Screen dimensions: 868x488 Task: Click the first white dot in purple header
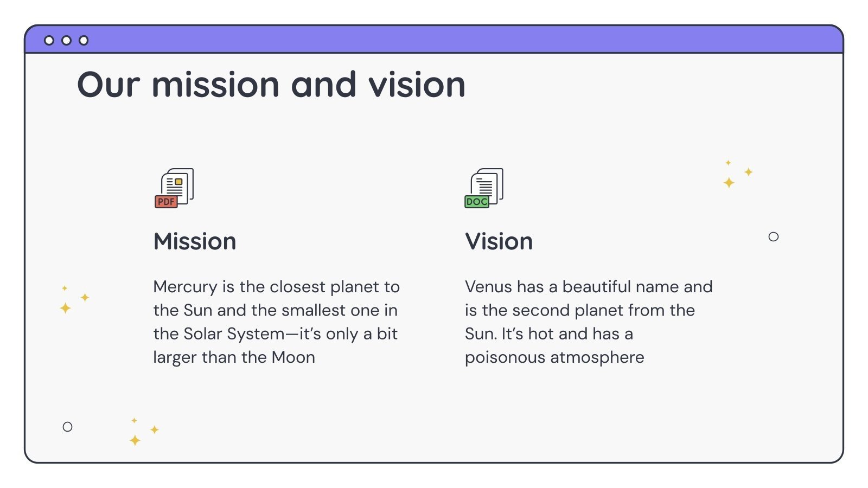pyautogui.click(x=49, y=40)
